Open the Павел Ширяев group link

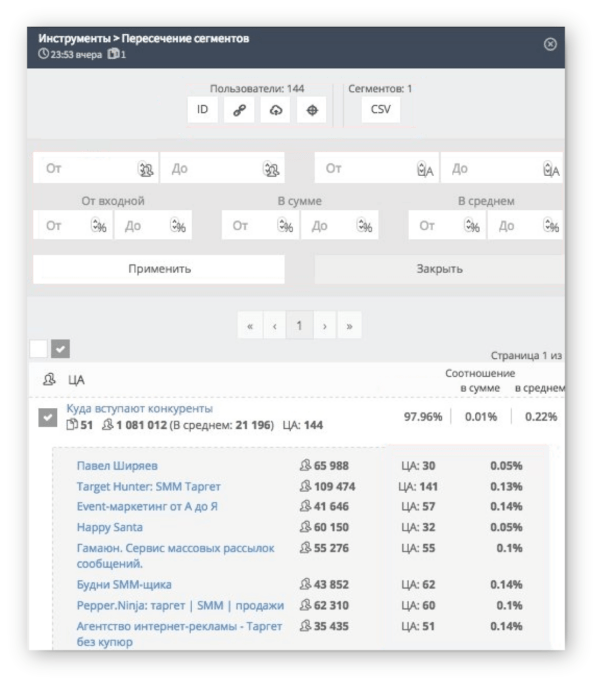point(117,466)
